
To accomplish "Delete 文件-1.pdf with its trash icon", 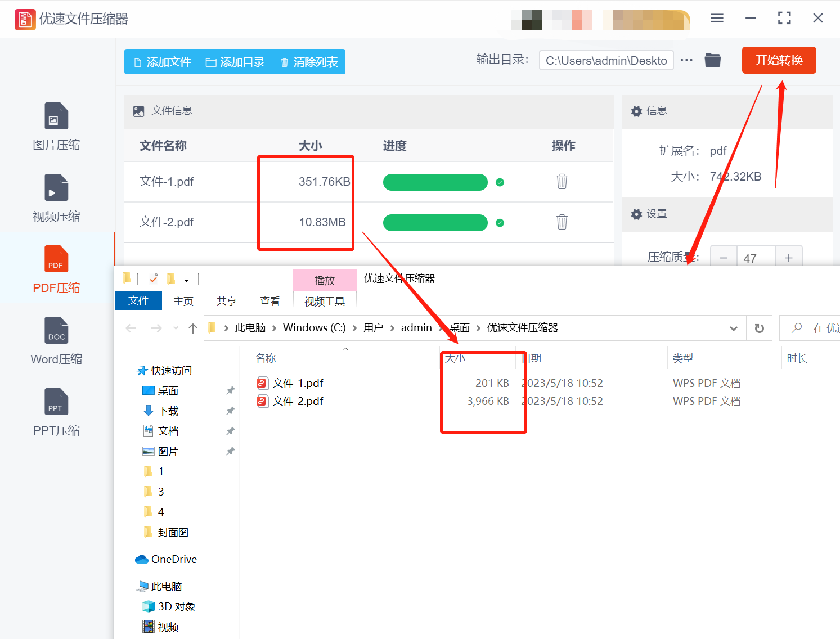I will click(x=562, y=181).
